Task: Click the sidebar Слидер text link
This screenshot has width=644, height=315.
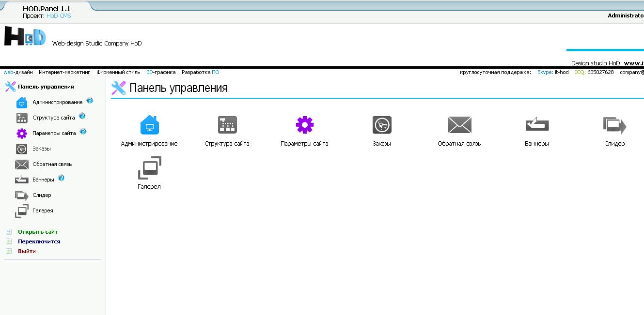Action: [x=42, y=195]
